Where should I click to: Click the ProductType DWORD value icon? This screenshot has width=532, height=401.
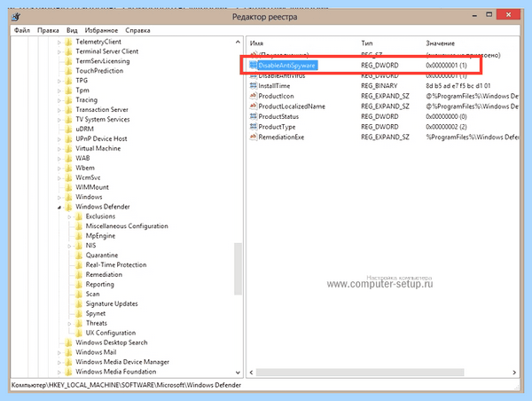point(253,127)
